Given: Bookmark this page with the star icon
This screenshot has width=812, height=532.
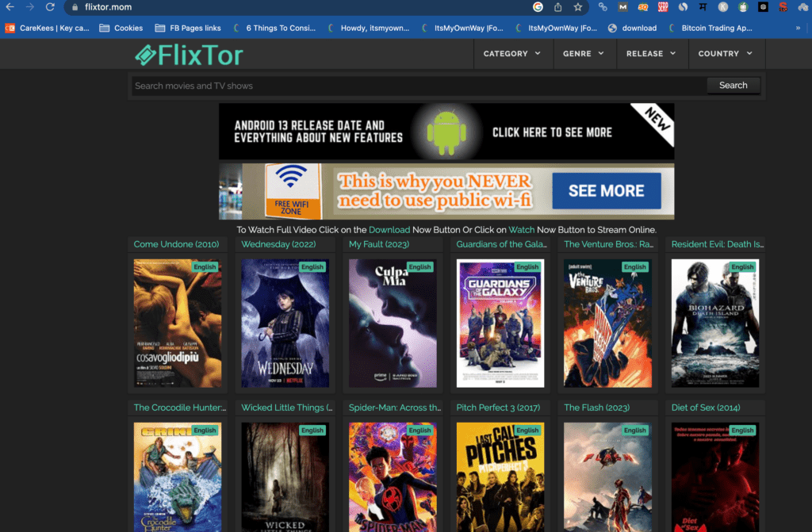Looking at the screenshot, I should pyautogui.click(x=578, y=7).
